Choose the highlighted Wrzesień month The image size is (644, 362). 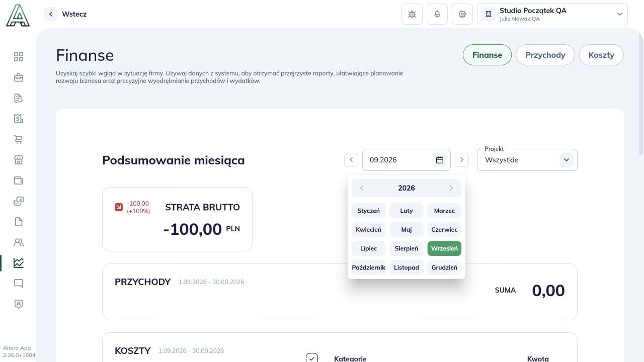[x=444, y=248]
